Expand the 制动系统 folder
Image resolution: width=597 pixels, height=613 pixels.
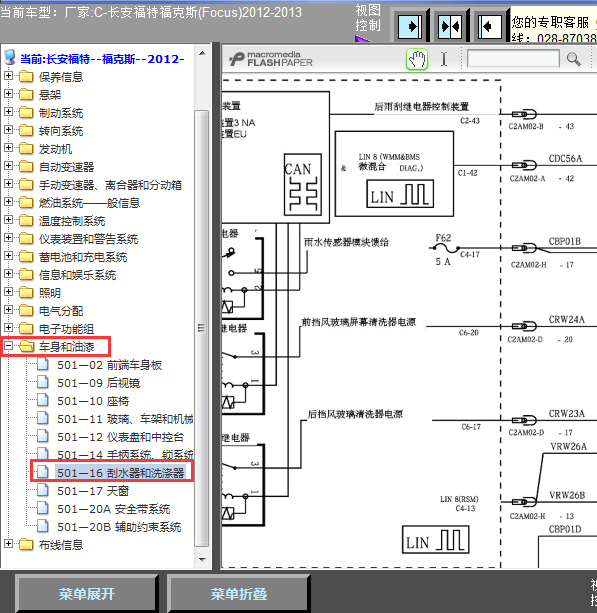click(8, 111)
